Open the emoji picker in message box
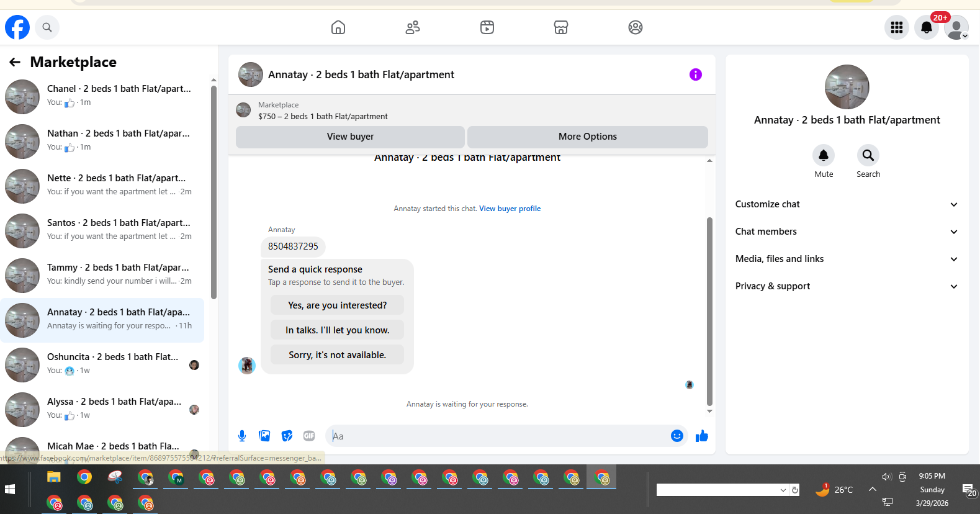The image size is (980, 514). click(x=677, y=436)
